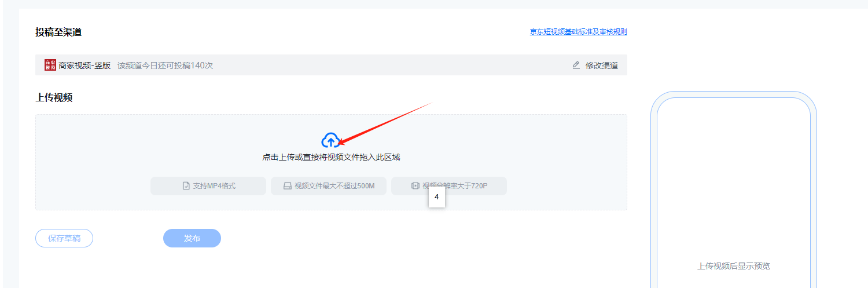Click the file icon before 支持MP4格式
This screenshot has width=868, height=288.
click(186, 186)
